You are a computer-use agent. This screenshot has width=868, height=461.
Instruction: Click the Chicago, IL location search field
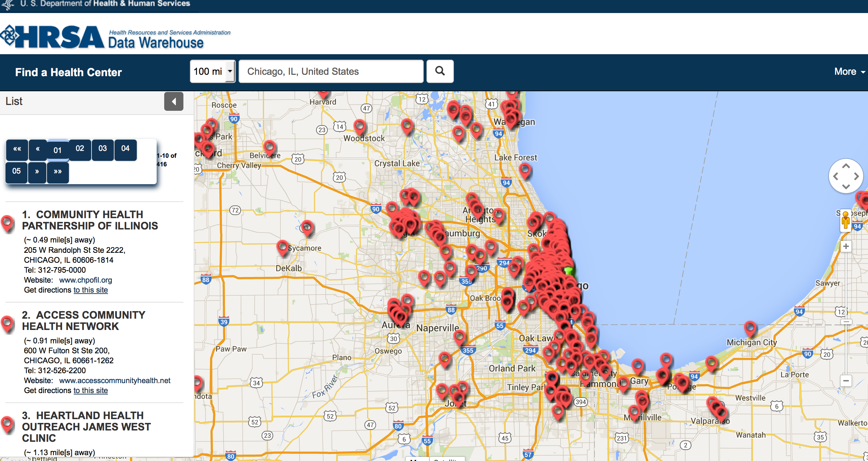[331, 71]
